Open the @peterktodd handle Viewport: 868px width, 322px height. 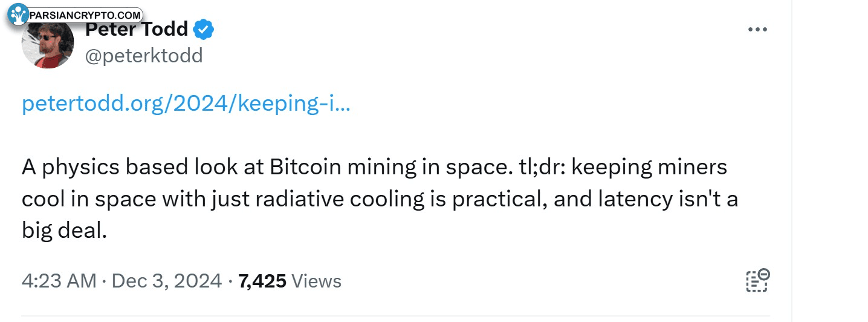click(144, 56)
